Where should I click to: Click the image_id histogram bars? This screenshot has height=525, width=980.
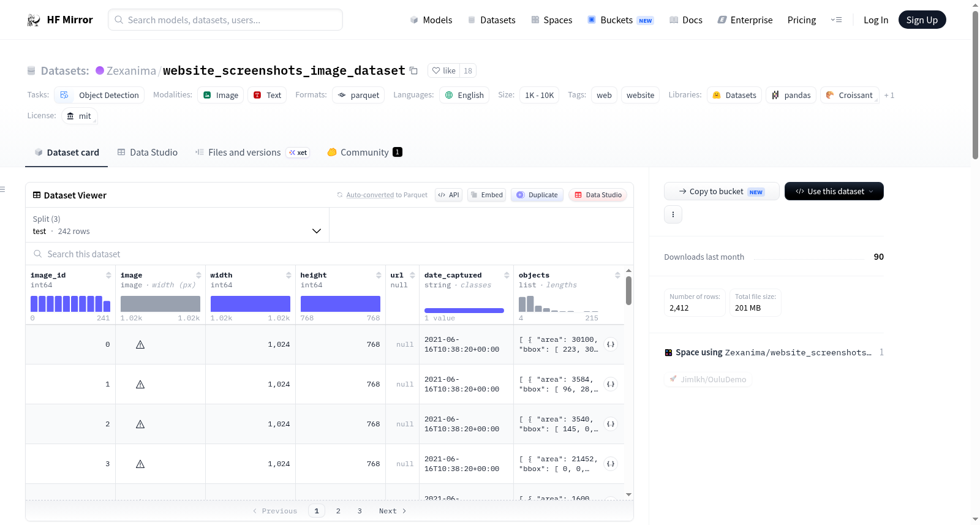[70, 304]
